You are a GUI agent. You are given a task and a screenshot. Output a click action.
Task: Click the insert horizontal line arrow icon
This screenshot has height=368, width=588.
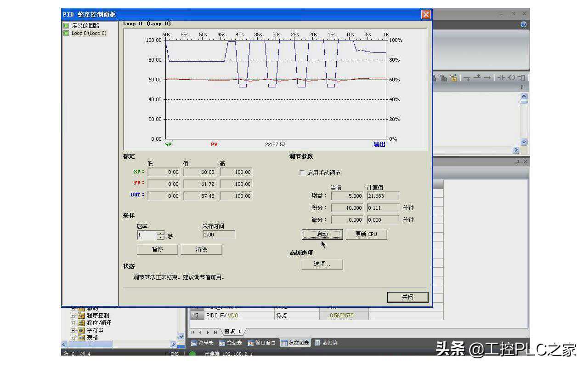click(x=487, y=78)
